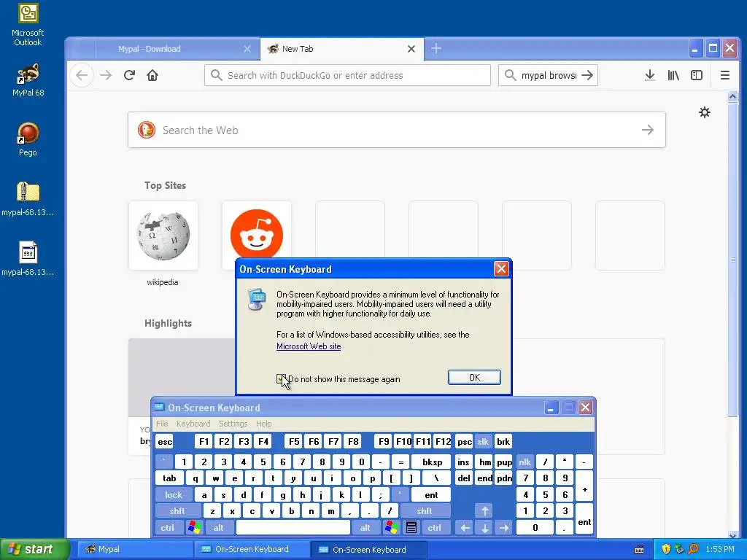Click the tab key on keyboard
The height and width of the screenshot is (560, 747).
point(169,478)
